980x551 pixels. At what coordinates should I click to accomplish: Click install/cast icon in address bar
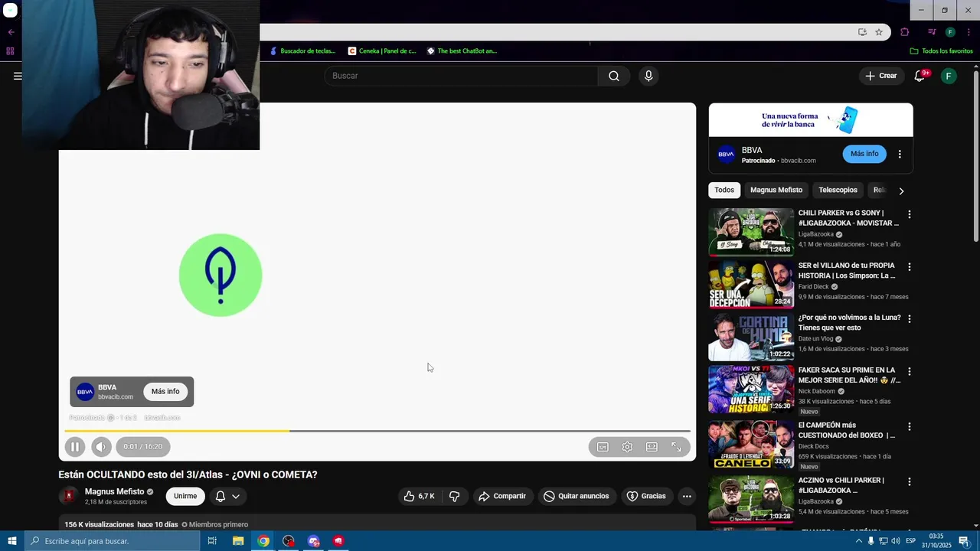click(x=862, y=32)
